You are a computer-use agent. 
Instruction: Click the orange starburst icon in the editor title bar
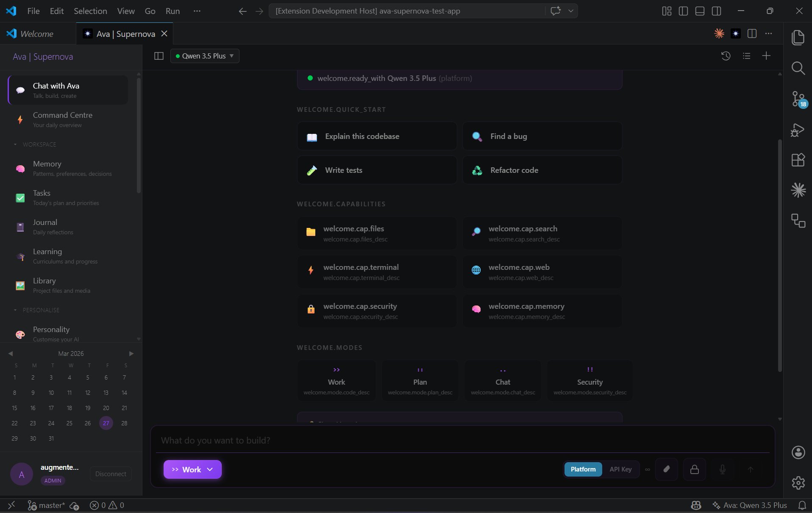(x=719, y=33)
